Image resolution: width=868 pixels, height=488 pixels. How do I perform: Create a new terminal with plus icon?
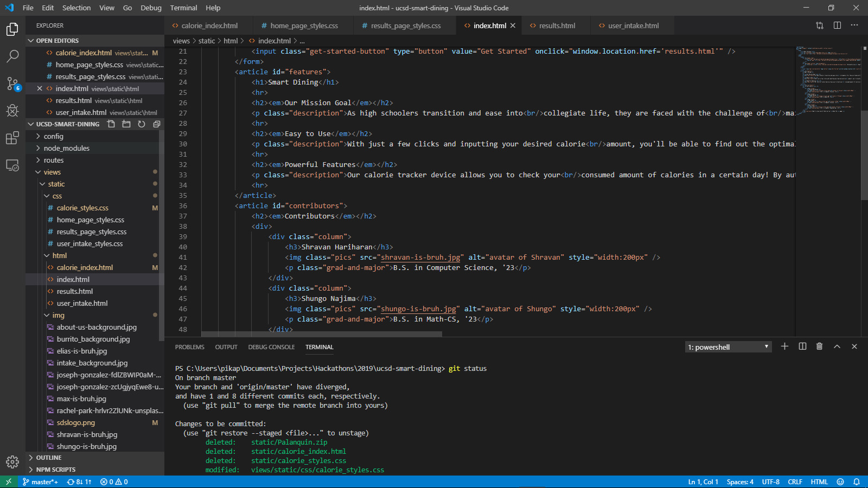coord(784,346)
